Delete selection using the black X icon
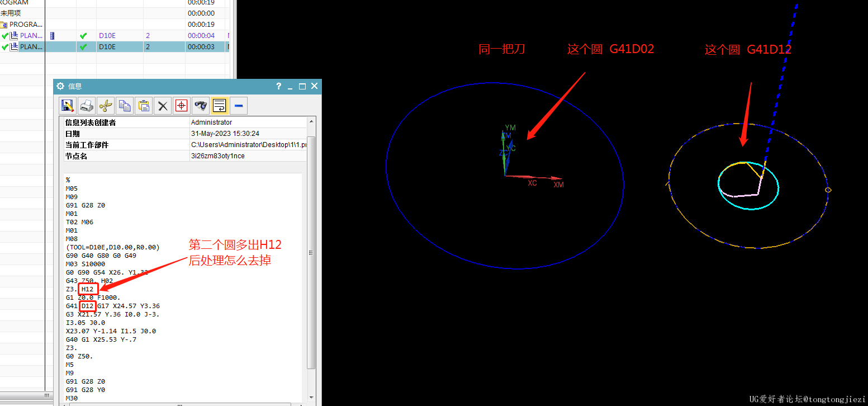868x406 pixels. click(x=163, y=105)
